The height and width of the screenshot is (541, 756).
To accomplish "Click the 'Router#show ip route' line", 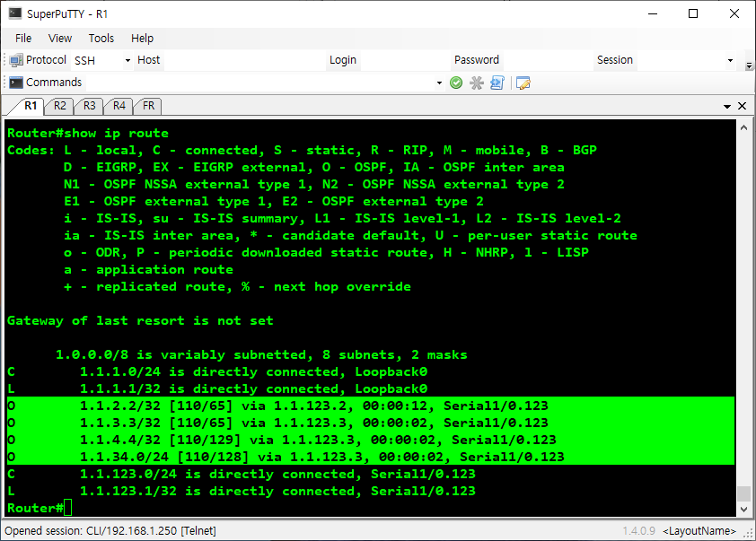I will pos(88,133).
